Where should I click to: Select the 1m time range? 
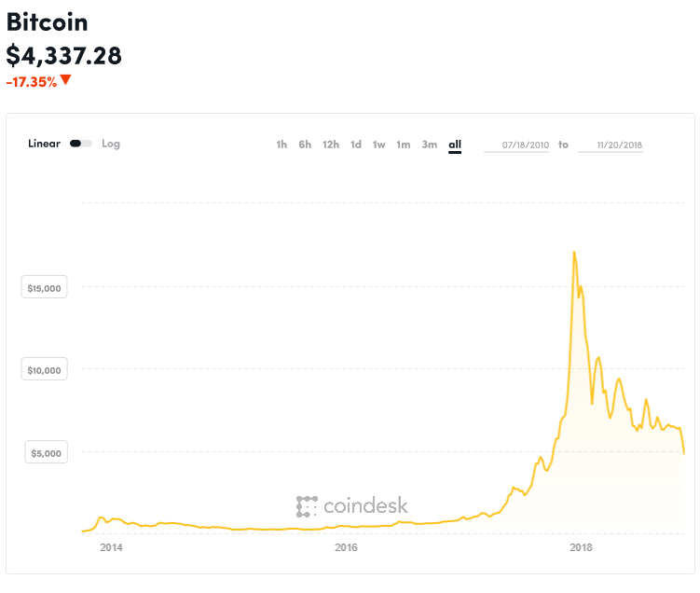click(x=403, y=145)
